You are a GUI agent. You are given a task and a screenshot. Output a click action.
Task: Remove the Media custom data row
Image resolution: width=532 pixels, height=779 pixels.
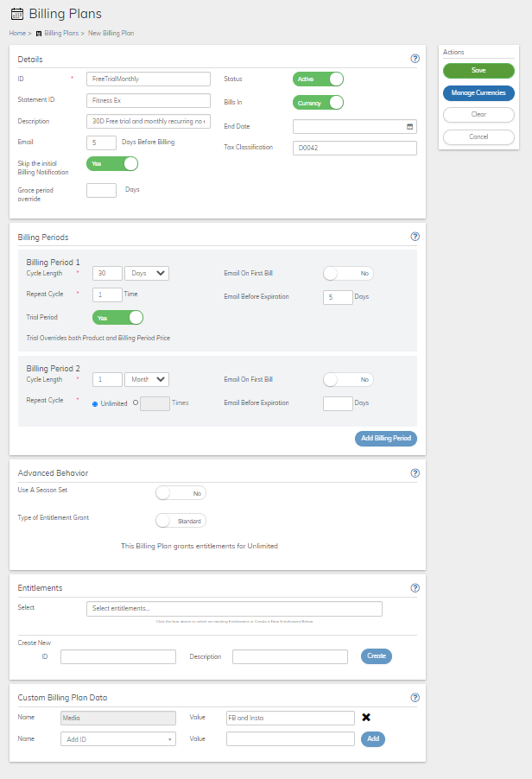coord(366,718)
